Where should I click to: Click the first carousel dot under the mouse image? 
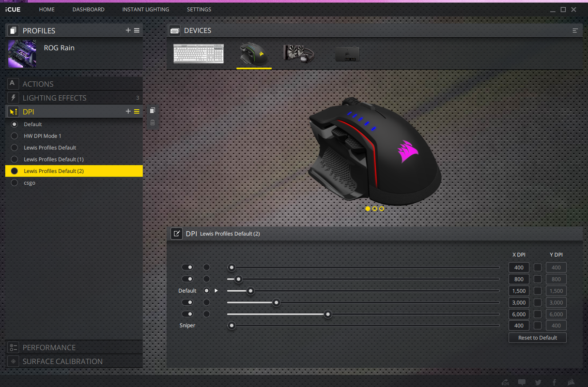368,208
